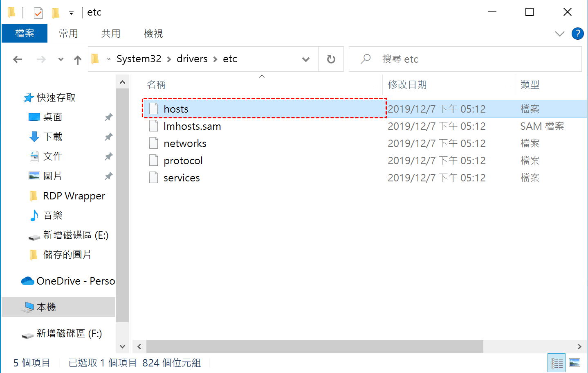
Task: Open the Customize Quick Access Toolbar dropdown
Action: coord(71,13)
